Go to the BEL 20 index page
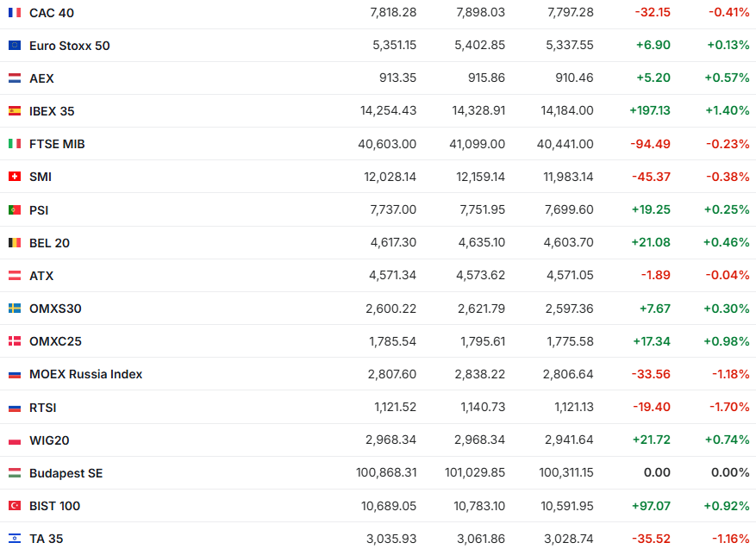The height and width of the screenshot is (549, 756). tap(49, 243)
